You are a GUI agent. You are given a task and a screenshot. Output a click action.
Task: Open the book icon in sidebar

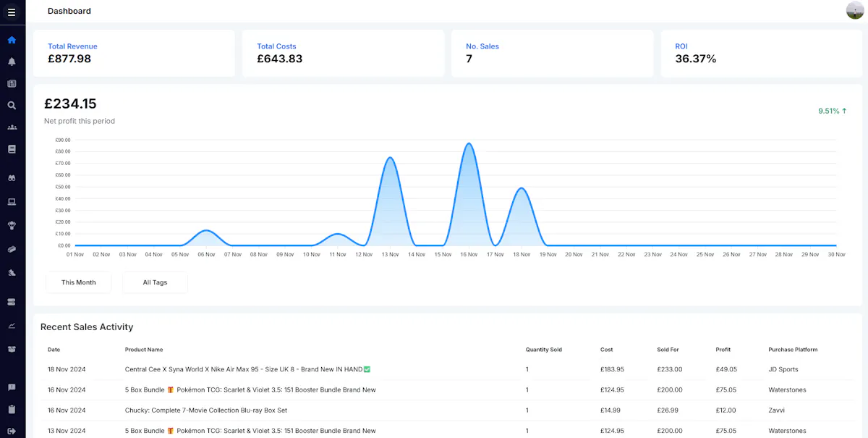coord(12,149)
